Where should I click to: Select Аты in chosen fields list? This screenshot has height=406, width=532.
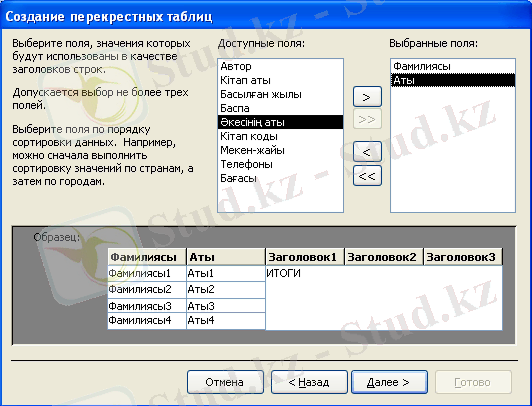453,80
